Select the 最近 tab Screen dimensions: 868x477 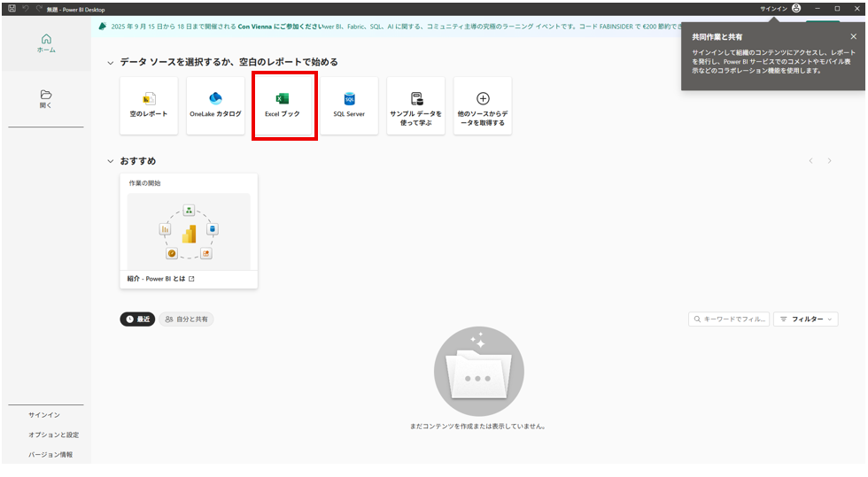pos(138,319)
